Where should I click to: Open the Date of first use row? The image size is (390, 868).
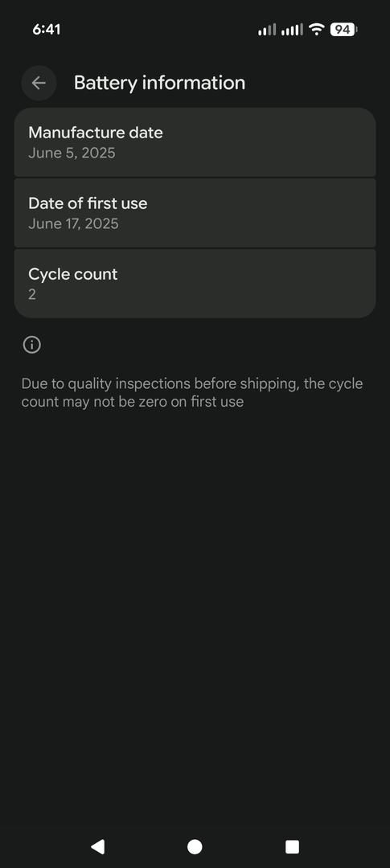[x=195, y=213]
